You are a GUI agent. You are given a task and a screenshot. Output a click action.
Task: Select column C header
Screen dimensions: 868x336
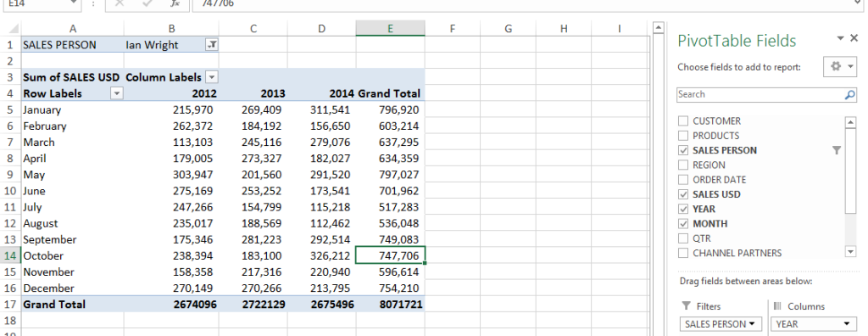[253, 29]
